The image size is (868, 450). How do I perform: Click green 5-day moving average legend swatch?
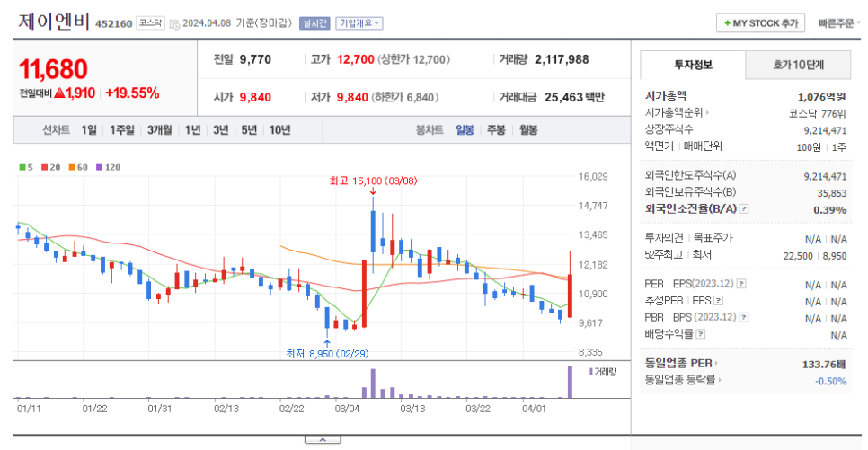(x=22, y=167)
